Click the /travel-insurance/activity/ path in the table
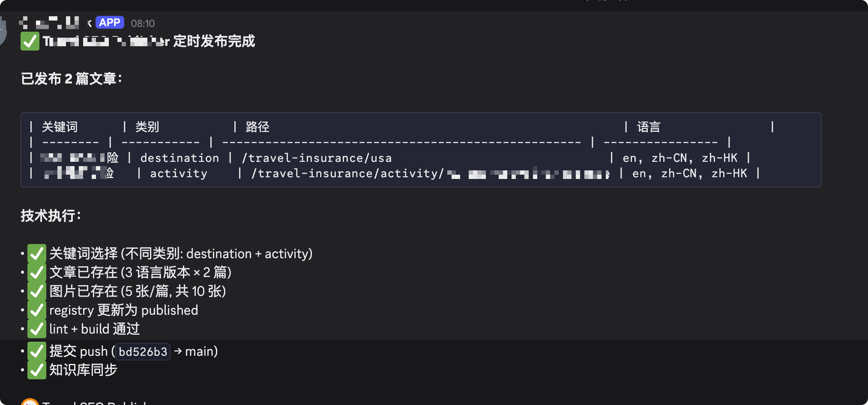This screenshot has width=868, height=405. tap(347, 173)
